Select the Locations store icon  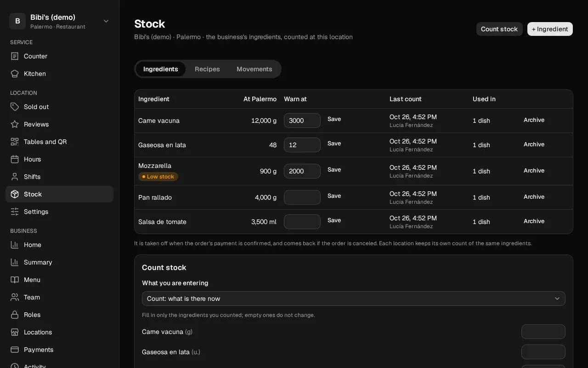[15, 332]
